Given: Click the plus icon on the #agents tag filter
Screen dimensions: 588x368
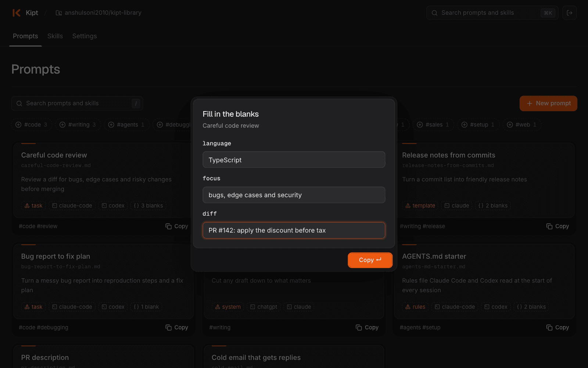Looking at the screenshot, I should (x=111, y=125).
